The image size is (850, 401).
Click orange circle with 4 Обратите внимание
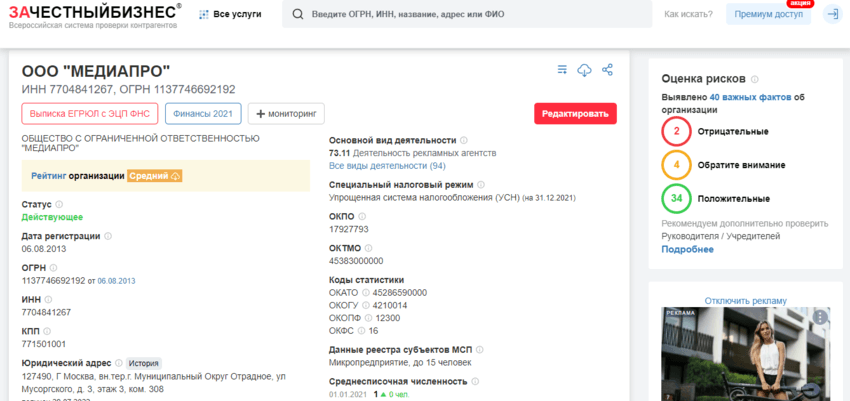pyautogui.click(x=676, y=165)
